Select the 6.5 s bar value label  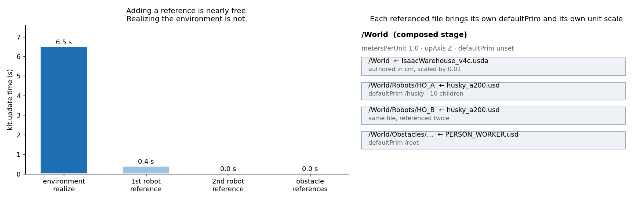tap(64, 42)
